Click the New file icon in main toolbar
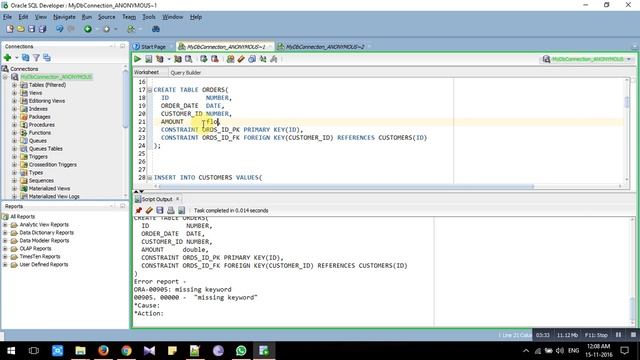 [x=9, y=29]
